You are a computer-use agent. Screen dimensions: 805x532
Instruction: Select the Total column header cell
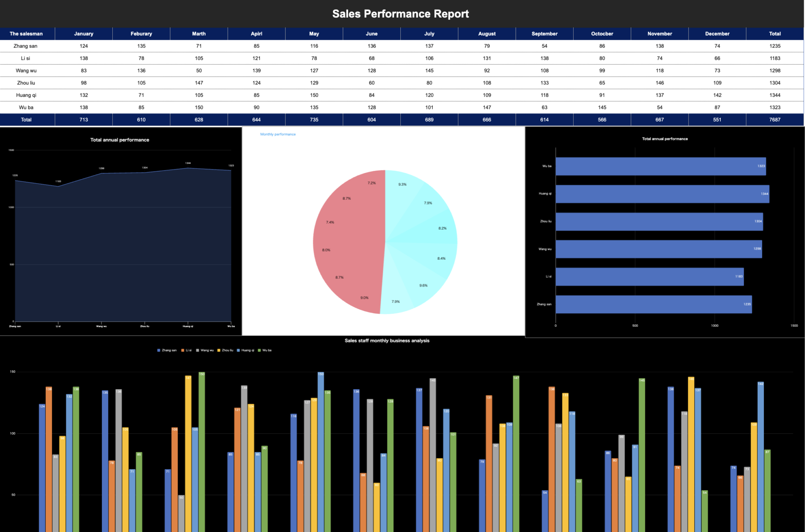coord(774,34)
